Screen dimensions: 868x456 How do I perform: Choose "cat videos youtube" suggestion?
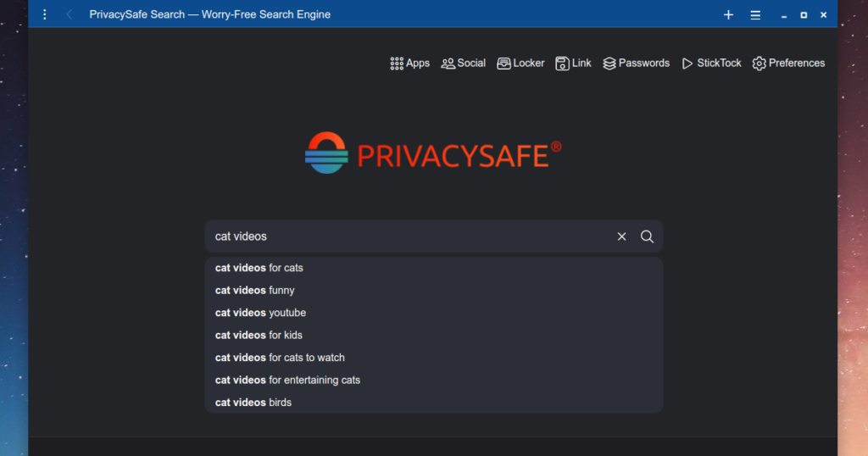(x=260, y=313)
